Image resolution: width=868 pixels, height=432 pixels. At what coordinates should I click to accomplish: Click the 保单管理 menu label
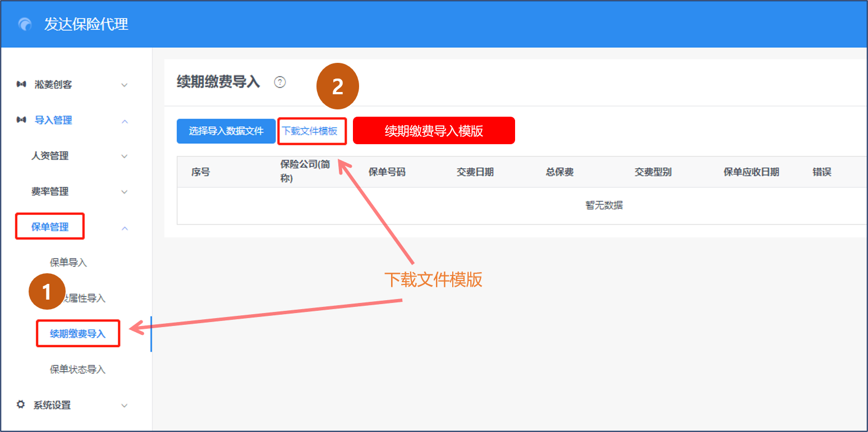[50, 227]
